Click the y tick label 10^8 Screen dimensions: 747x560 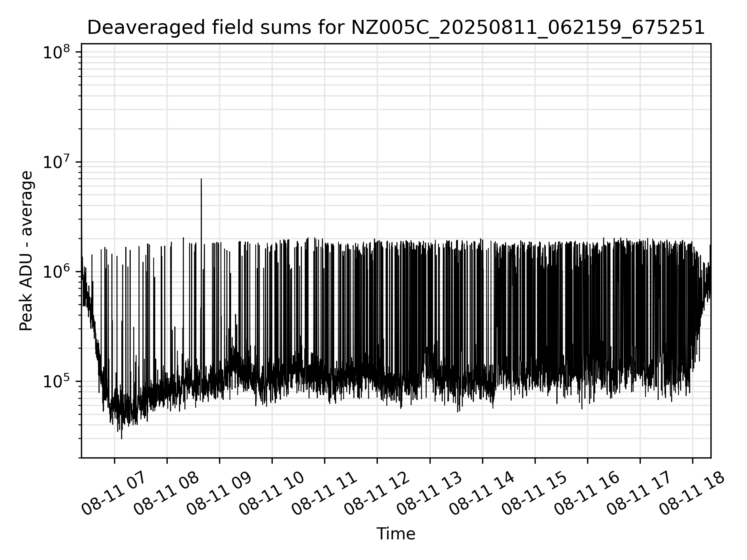[56, 52]
